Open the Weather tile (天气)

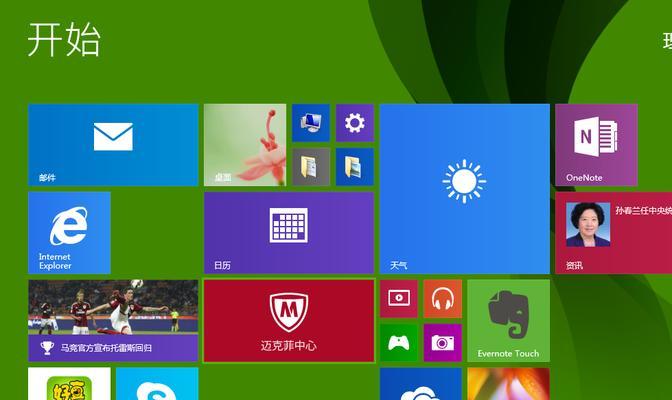(465, 189)
